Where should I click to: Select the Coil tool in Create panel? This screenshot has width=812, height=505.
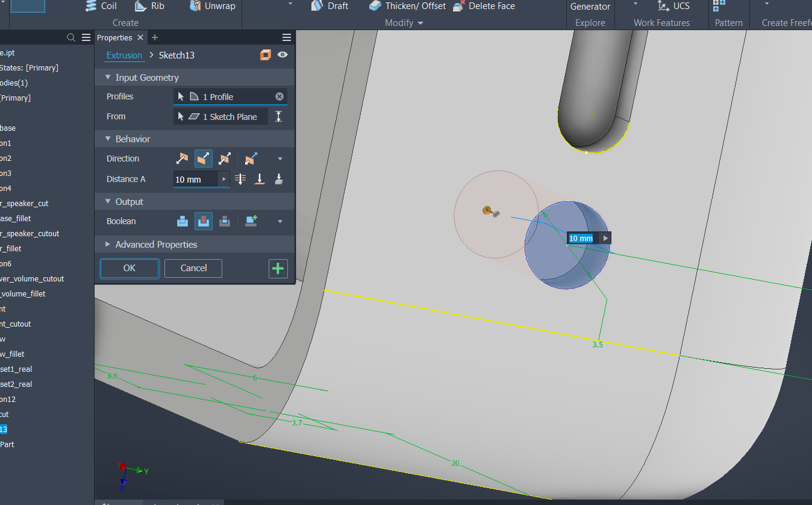[101, 6]
